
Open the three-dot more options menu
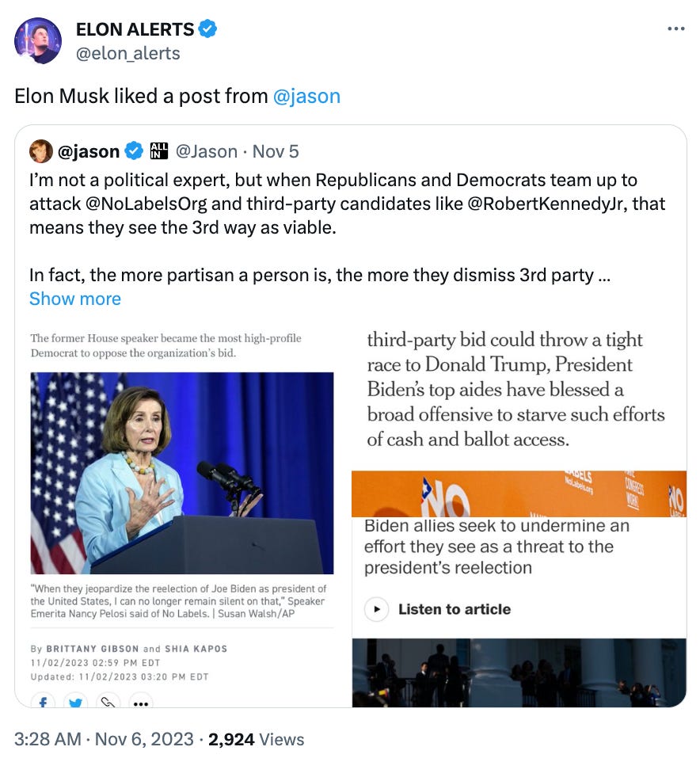point(675,29)
